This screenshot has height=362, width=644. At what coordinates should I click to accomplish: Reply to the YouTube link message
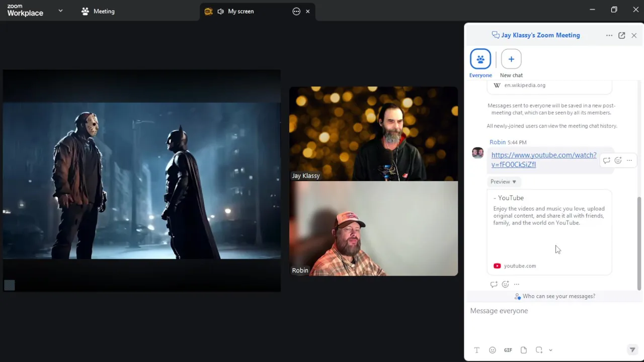(x=607, y=160)
